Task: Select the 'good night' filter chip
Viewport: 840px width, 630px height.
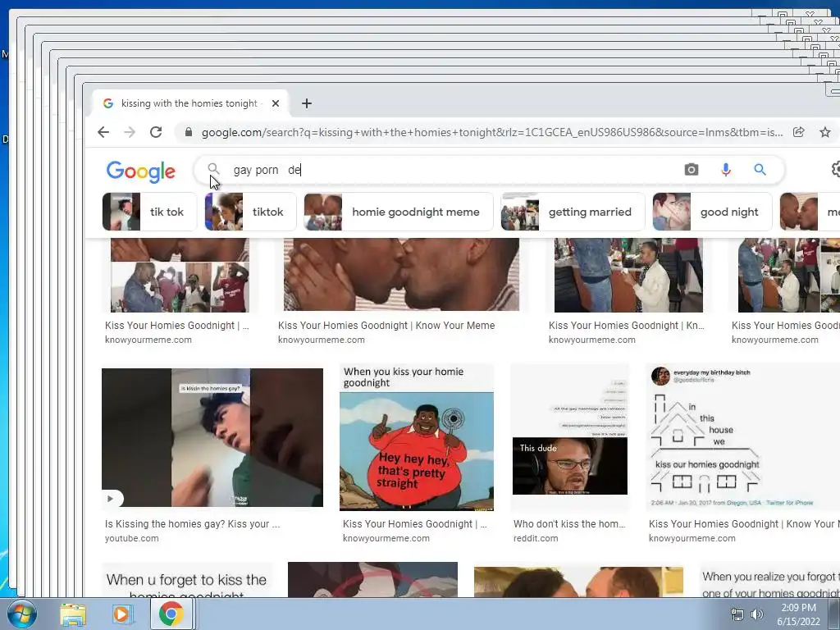Action: [x=712, y=212]
